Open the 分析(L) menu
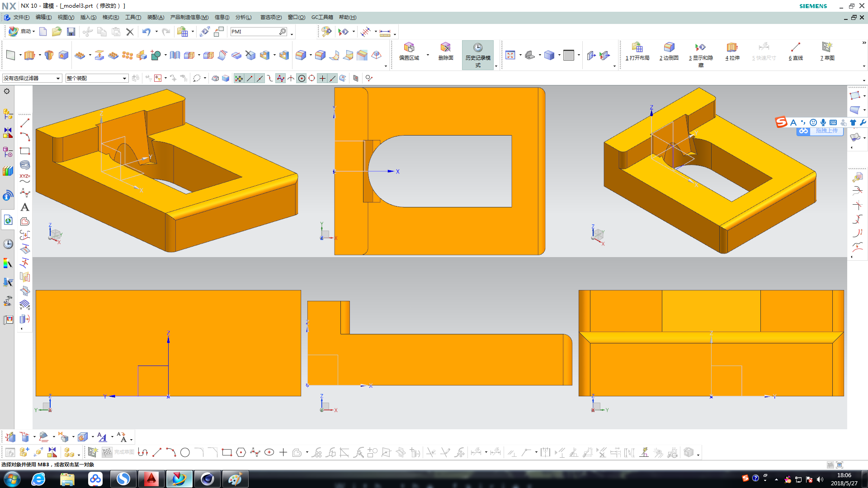 [243, 17]
